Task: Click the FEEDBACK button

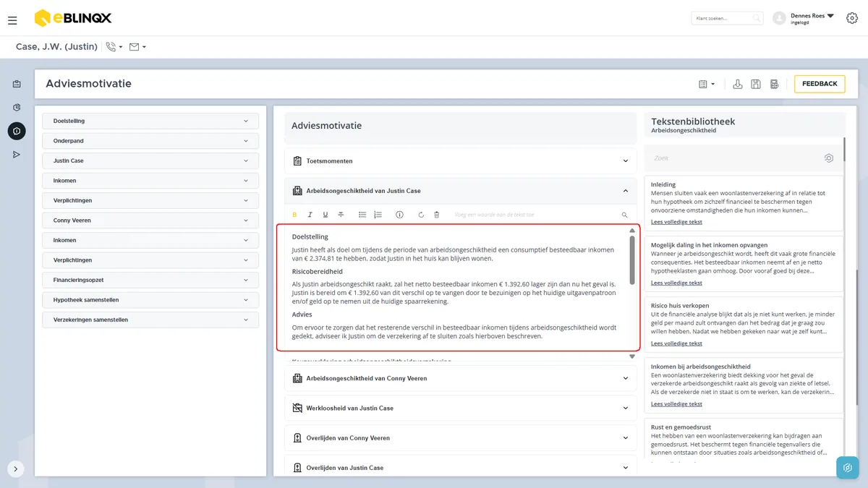Action: pos(820,84)
